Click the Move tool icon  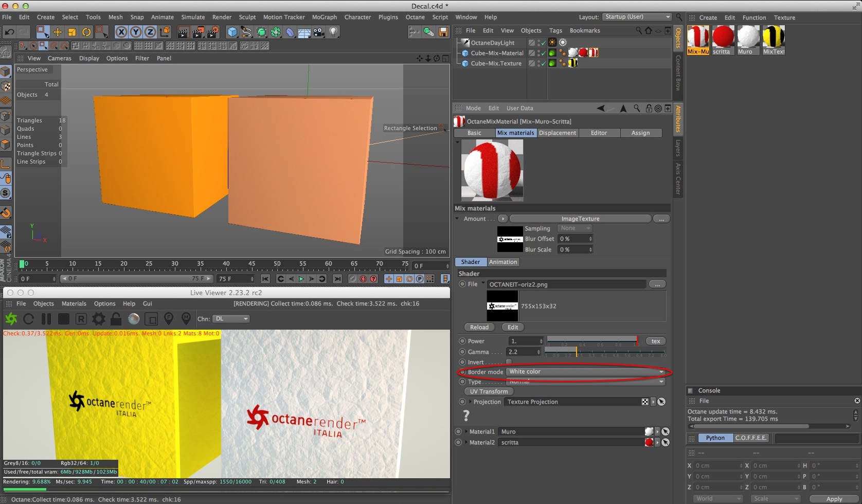[x=58, y=32]
